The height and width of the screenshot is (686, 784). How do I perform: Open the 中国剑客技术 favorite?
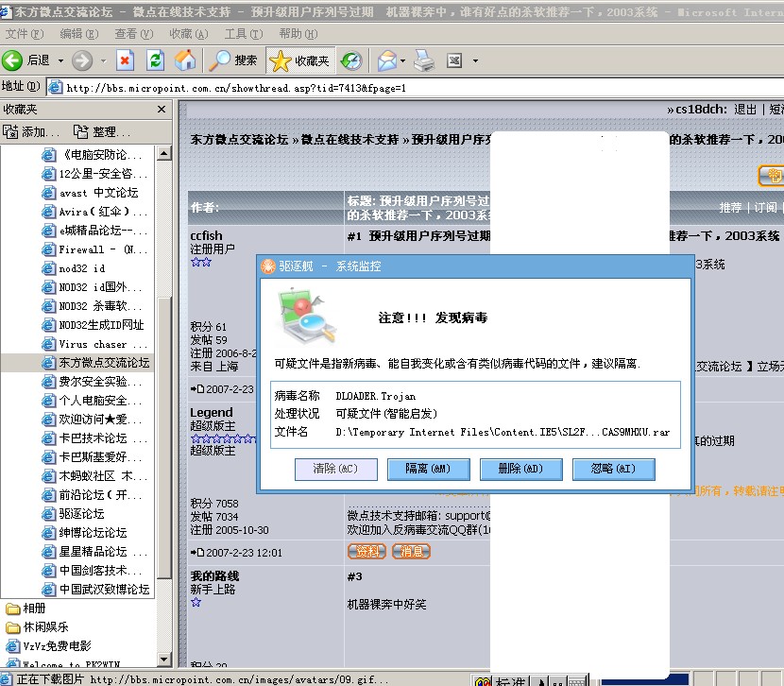tap(92, 571)
